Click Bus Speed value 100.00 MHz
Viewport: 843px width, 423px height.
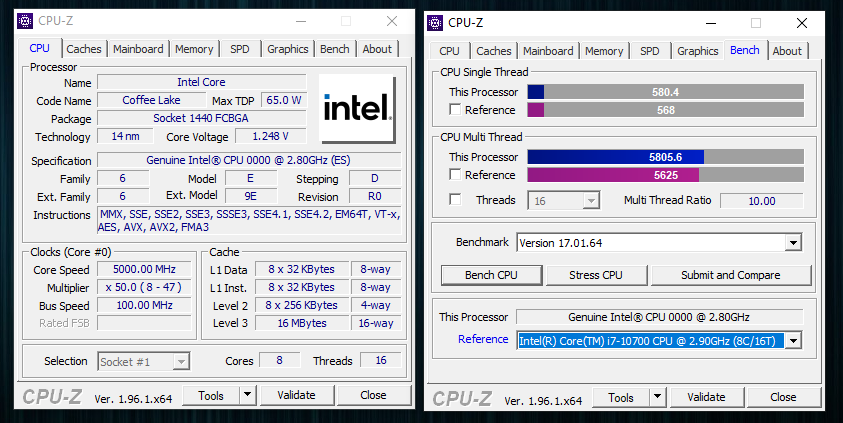coord(144,305)
